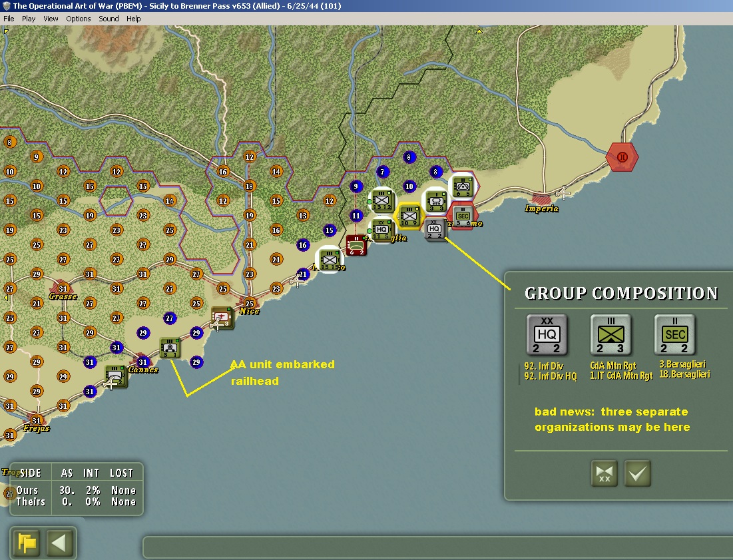Confirm with the checkmark button
Image resolution: width=733 pixels, height=560 pixels.
[x=638, y=473]
